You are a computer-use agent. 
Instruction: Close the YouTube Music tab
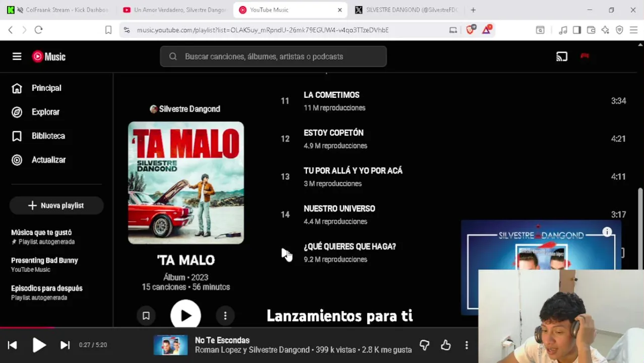(340, 10)
